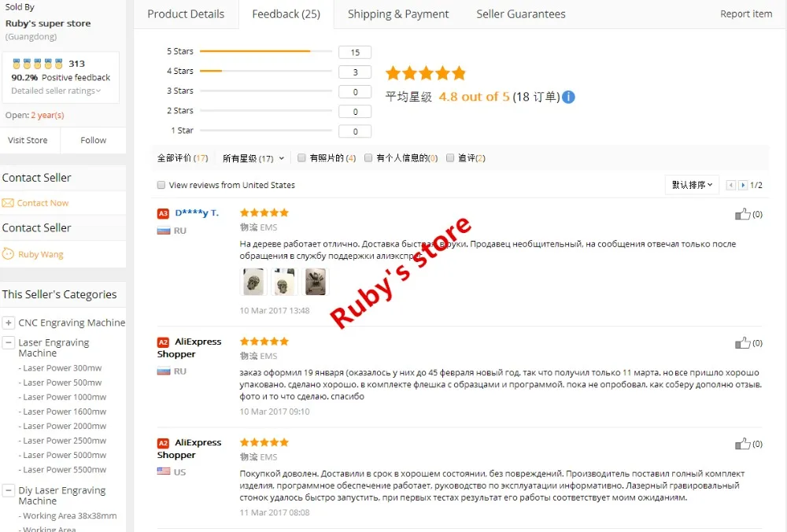Open the first skull review photo thumbnail

253,282
